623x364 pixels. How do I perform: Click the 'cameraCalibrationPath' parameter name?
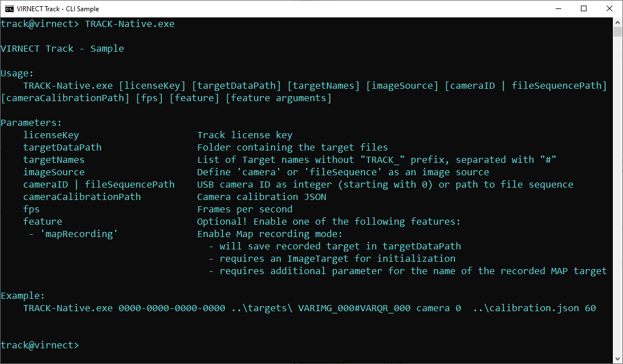coord(82,197)
